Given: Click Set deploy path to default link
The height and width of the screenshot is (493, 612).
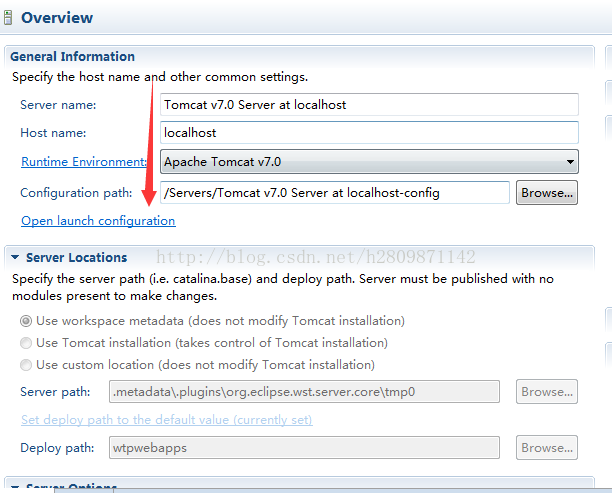Looking at the screenshot, I should coord(167,420).
